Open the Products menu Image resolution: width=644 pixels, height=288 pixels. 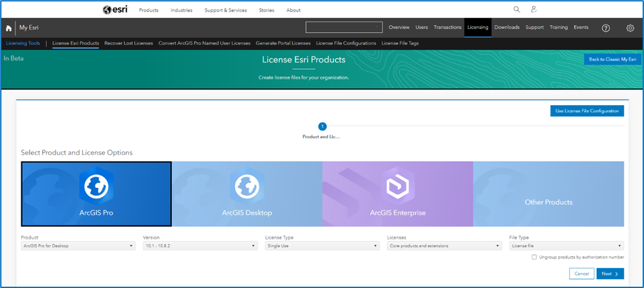pyautogui.click(x=149, y=10)
